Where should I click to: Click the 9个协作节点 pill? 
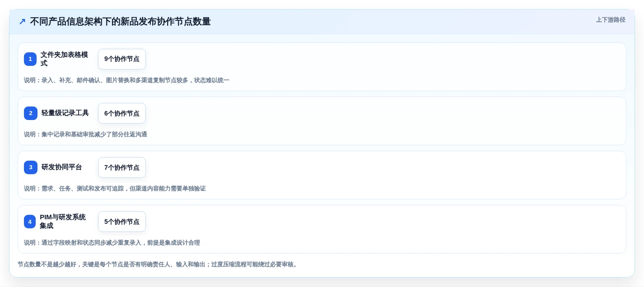[x=122, y=59]
